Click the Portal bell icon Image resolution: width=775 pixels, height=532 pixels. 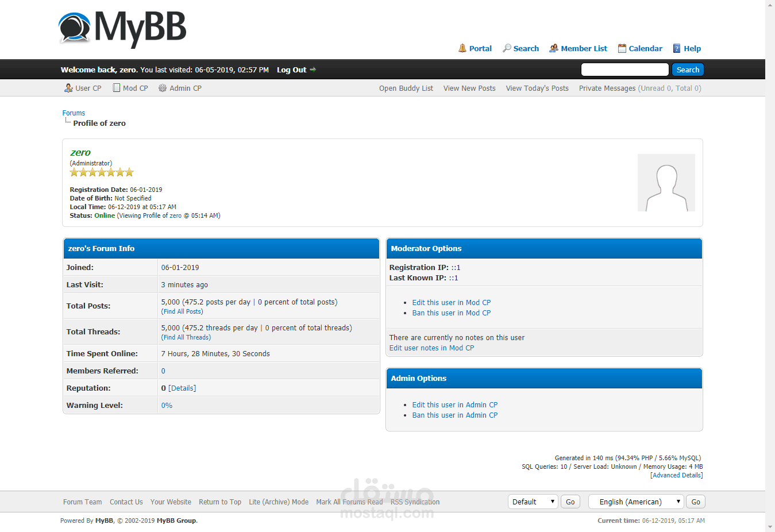(x=462, y=48)
